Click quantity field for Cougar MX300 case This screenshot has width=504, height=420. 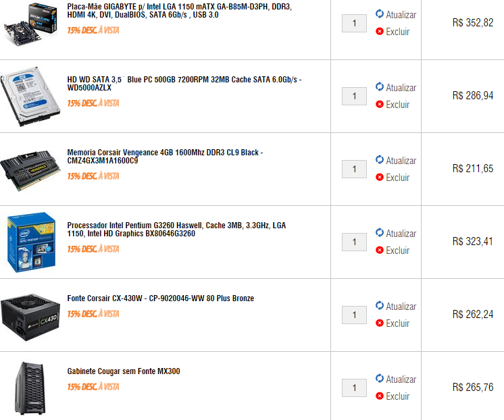[x=354, y=388]
